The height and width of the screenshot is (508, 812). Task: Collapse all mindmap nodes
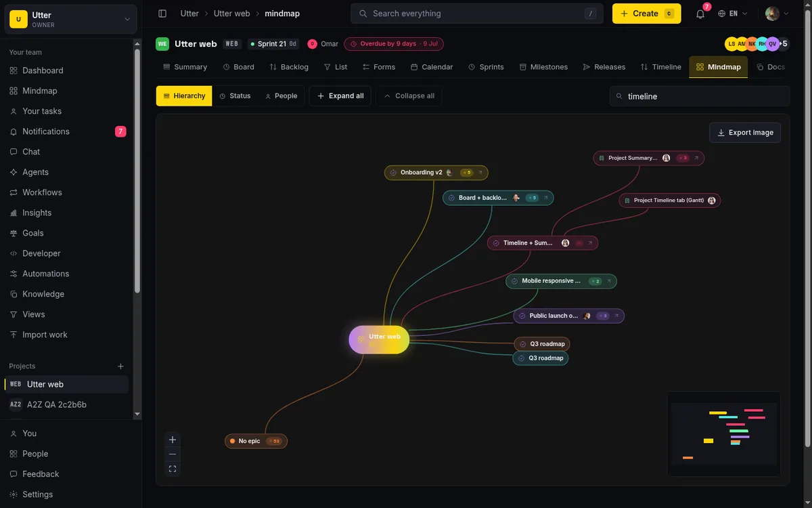(x=409, y=96)
